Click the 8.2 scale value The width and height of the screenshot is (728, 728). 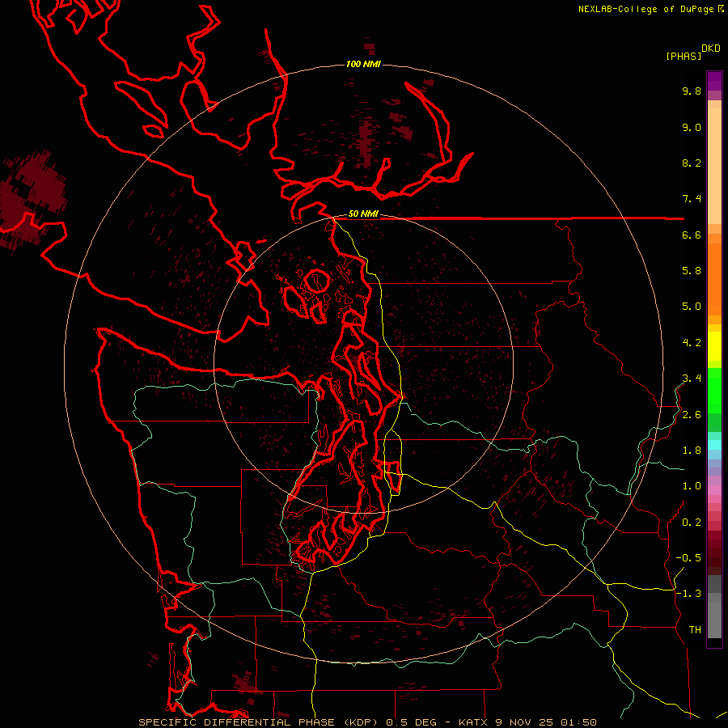(x=692, y=163)
